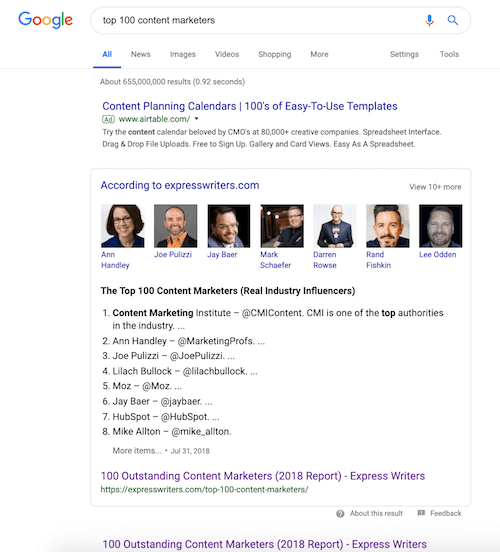
Task: Click the Feedback flag icon
Action: [x=421, y=513]
